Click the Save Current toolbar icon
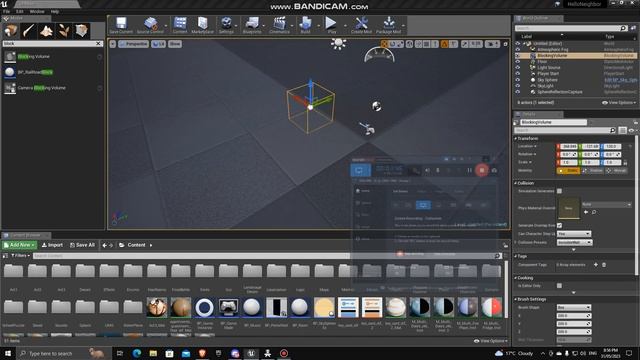Viewport: 640px width, 360px height. (x=121, y=25)
